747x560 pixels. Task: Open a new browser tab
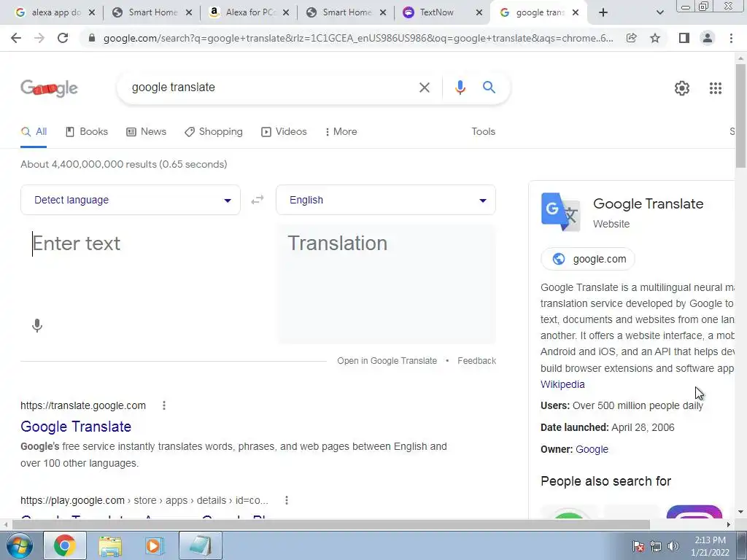point(603,13)
